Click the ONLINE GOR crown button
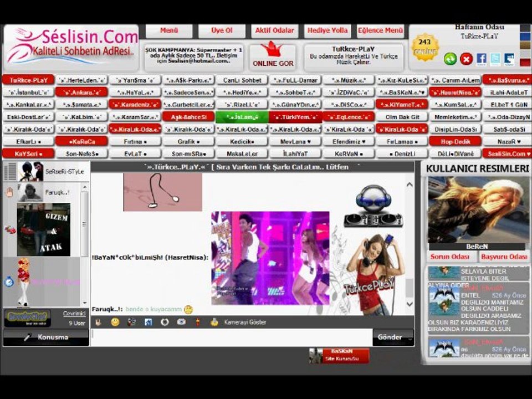532x399 pixels. pyautogui.click(x=273, y=55)
